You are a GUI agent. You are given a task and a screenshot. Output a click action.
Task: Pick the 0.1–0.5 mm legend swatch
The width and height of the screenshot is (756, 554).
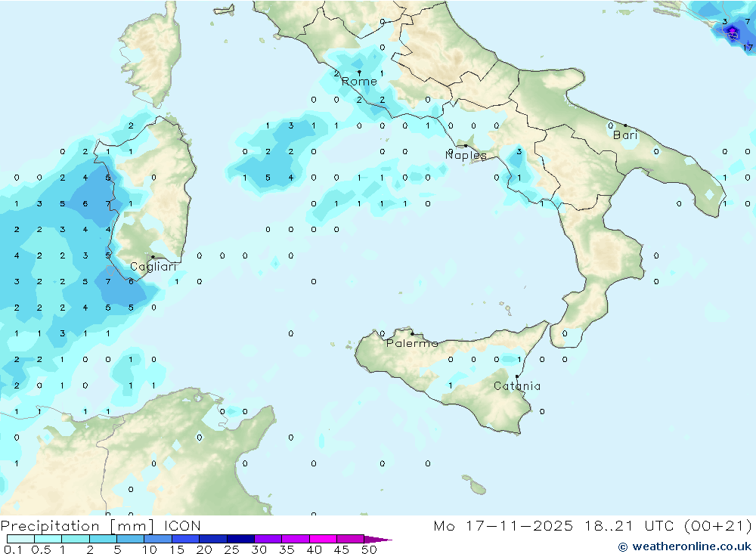(20, 539)
